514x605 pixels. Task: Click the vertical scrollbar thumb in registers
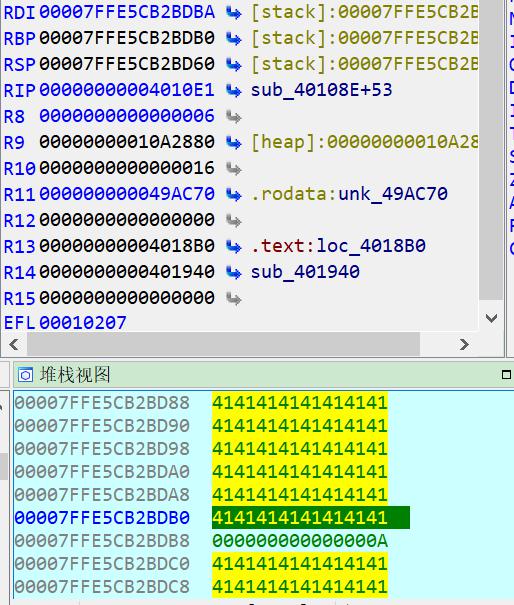[x=491, y=149]
